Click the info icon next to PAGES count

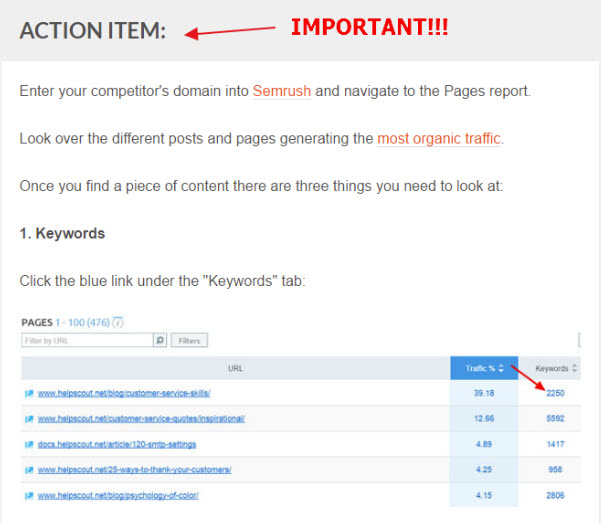[x=118, y=323]
